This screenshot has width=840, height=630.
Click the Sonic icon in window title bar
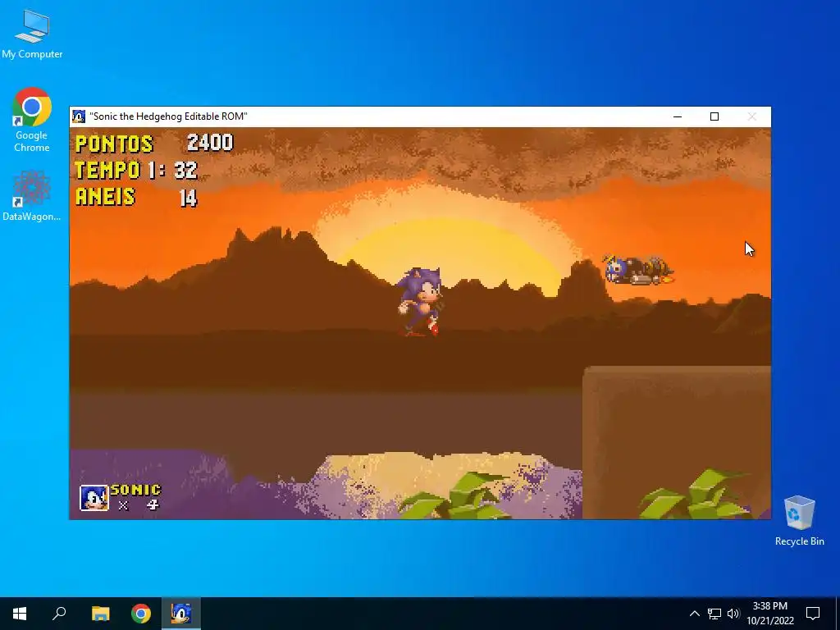click(79, 116)
